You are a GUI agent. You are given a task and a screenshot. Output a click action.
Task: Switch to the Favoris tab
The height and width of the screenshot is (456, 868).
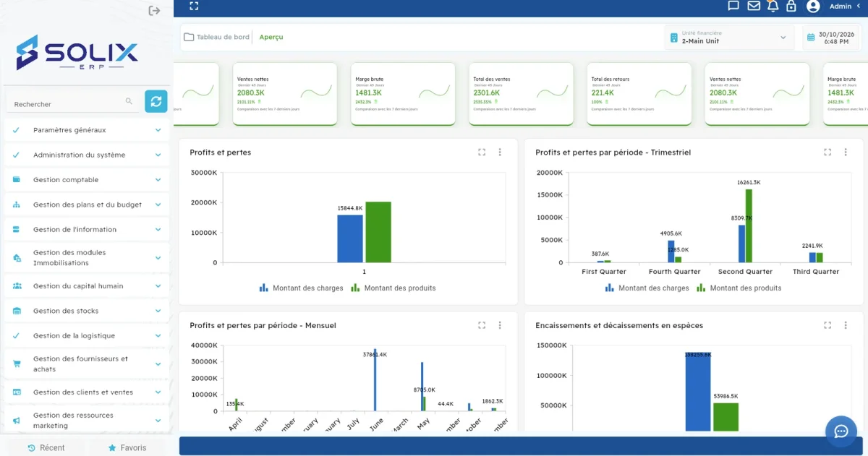pyautogui.click(x=127, y=448)
